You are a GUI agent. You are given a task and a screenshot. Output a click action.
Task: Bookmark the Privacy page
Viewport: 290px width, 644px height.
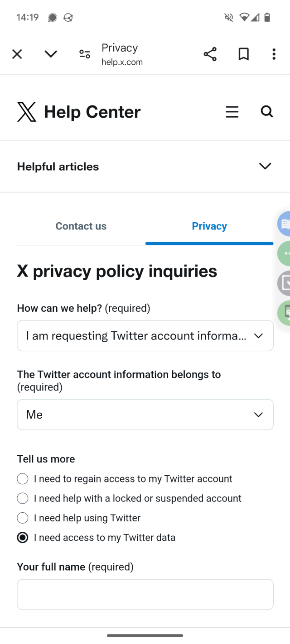tap(243, 54)
